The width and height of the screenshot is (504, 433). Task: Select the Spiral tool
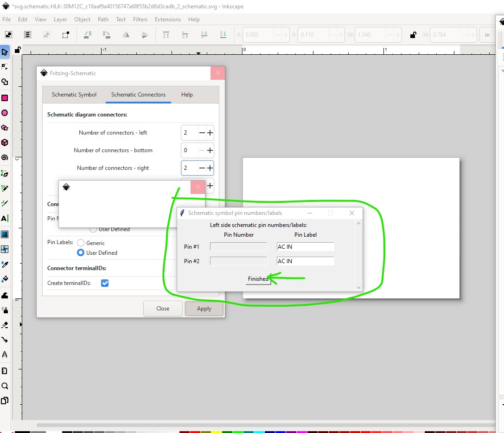click(5, 158)
